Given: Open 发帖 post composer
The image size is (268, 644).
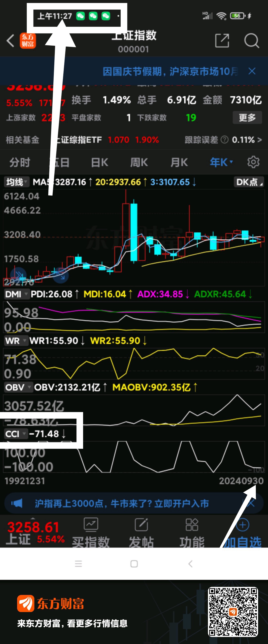Looking at the screenshot, I should point(141,532).
